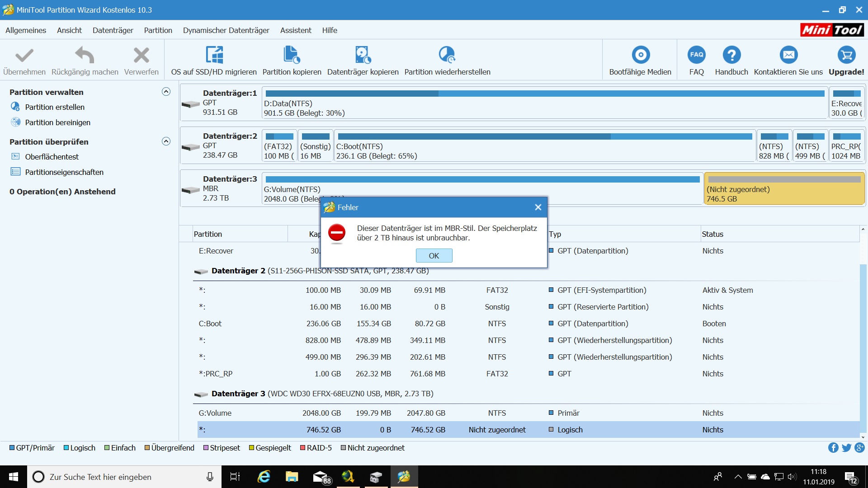Open the Assistent menu
This screenshot has width=868, height=488.
[x=296, y=30]
